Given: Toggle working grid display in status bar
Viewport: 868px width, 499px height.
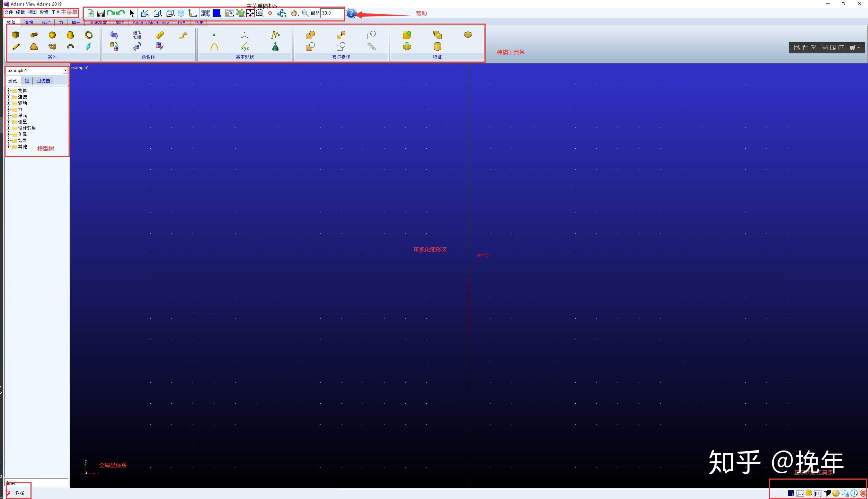Looking at the screenshot, I should coord(818,493).
